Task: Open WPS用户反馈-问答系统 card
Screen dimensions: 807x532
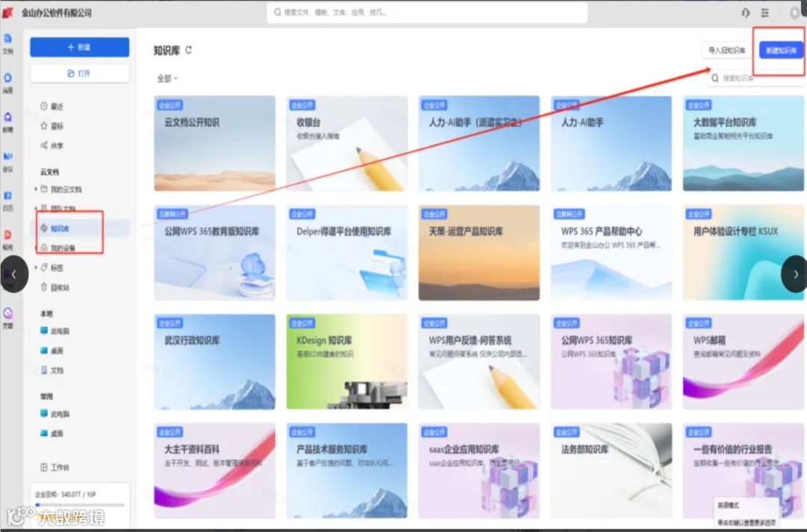Action: point(479,362)
